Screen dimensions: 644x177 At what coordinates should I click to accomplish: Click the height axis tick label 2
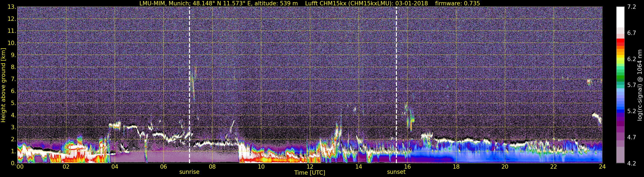[13, 139]
